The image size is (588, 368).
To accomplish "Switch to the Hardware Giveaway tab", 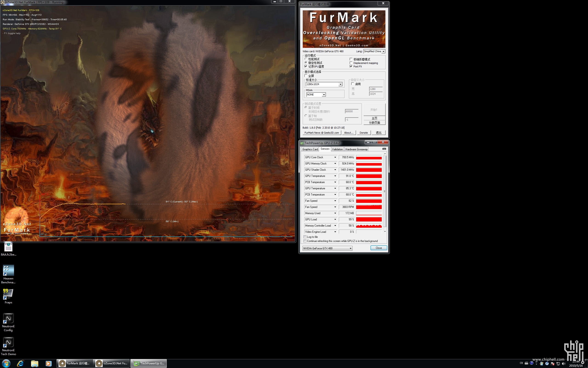I will 356,149.
